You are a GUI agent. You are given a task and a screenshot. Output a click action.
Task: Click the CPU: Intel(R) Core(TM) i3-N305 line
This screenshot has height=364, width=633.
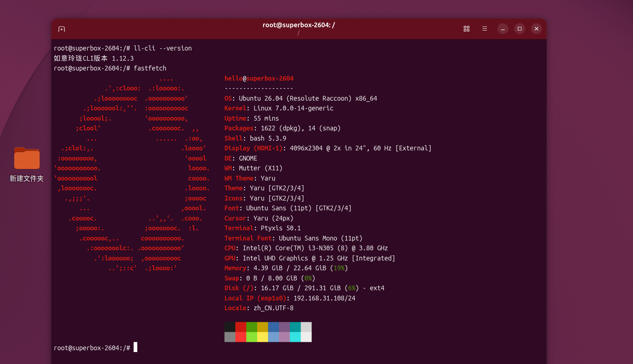306,248
